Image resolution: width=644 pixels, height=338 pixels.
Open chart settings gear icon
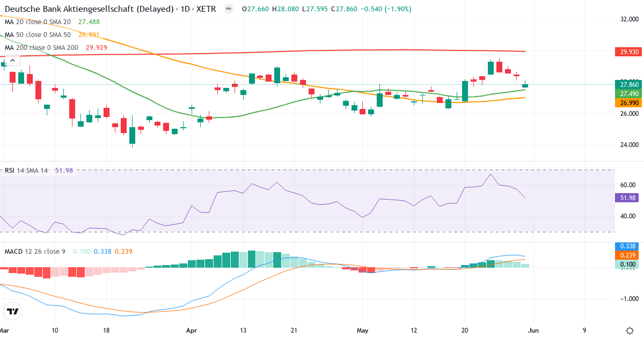[x=629, y=330]
